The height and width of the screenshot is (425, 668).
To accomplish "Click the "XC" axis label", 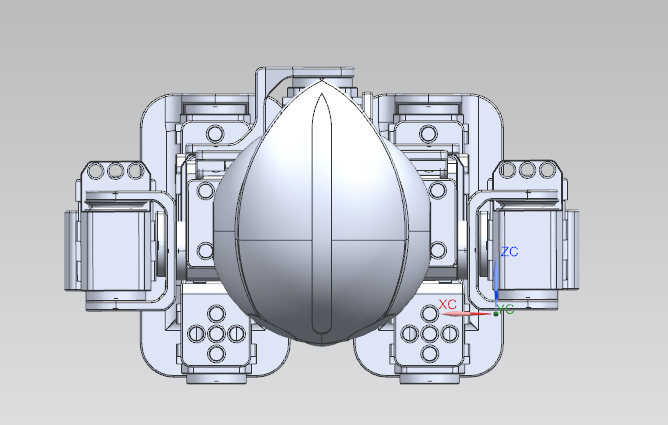I will 447,304.
